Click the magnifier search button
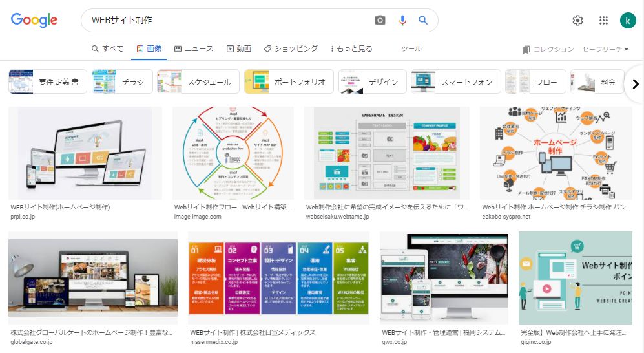644x353 pixels. 423,20
